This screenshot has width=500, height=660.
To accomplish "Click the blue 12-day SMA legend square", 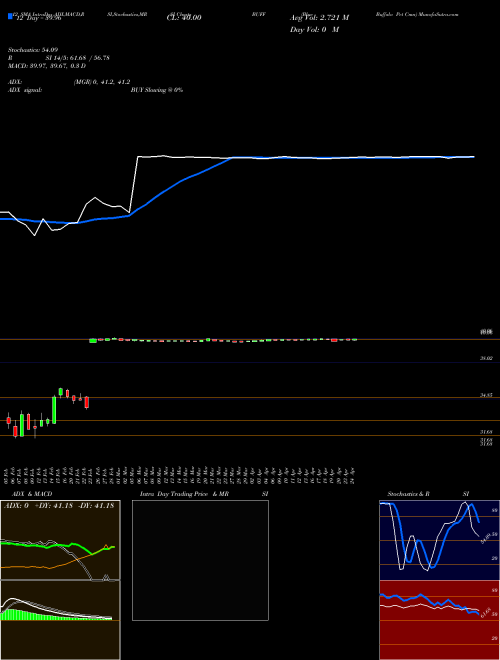I will [11, 16].
